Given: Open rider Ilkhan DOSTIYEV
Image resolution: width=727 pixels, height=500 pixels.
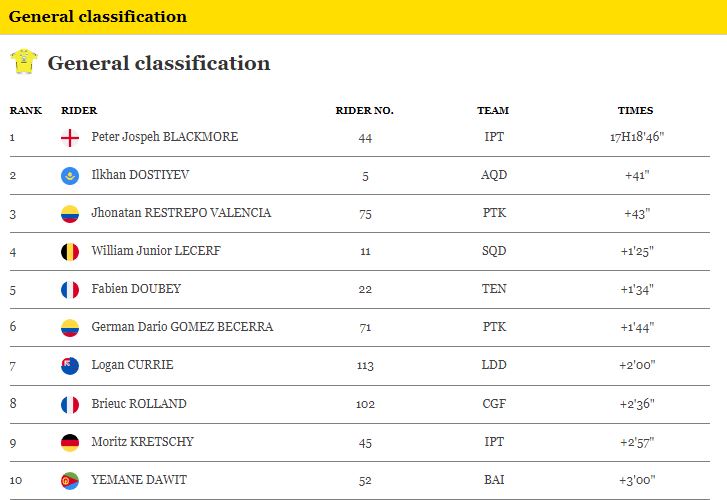Looking at the screenshot, I should click(140, 175).
